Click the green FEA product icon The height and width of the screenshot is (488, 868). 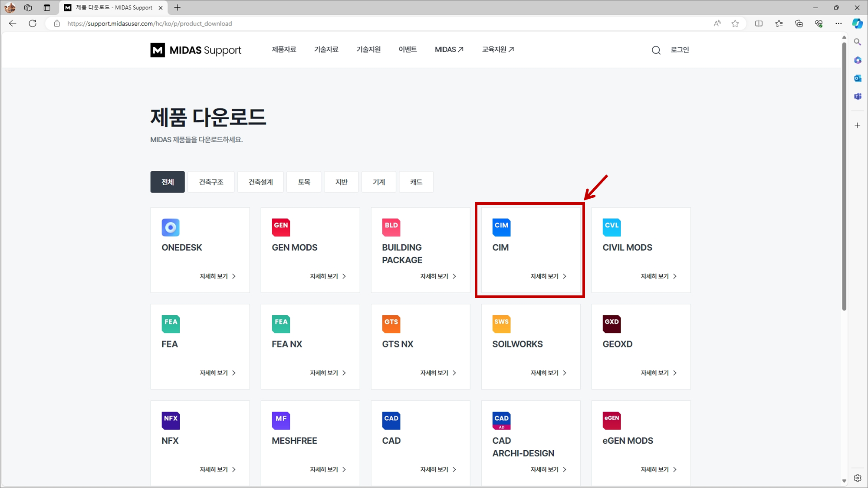[171, 324]
